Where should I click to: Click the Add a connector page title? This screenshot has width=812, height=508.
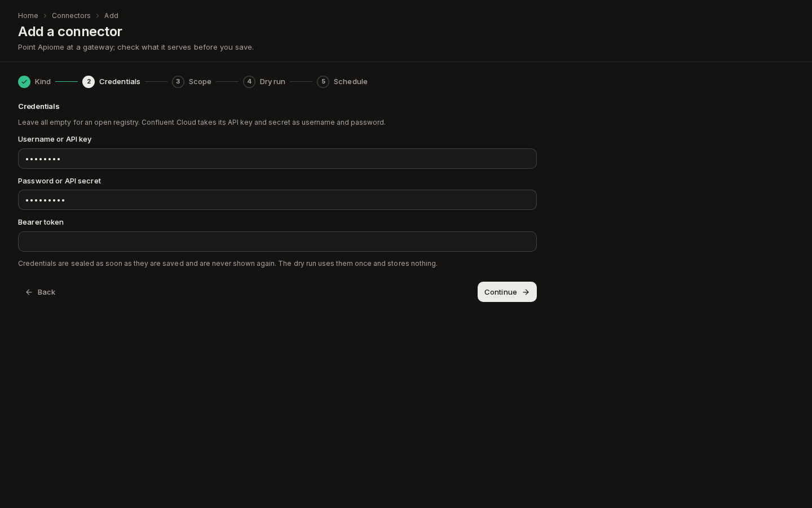coord(70,32)
